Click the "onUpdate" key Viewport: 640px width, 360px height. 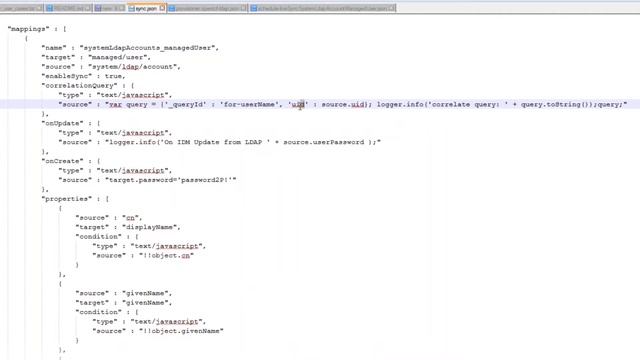pos(62,123)
